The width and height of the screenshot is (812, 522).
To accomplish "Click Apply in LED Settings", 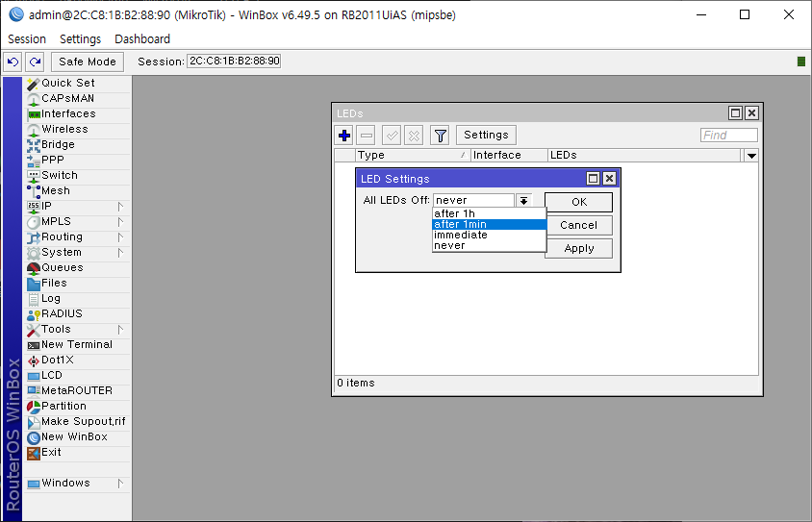I will coord(578,248).
